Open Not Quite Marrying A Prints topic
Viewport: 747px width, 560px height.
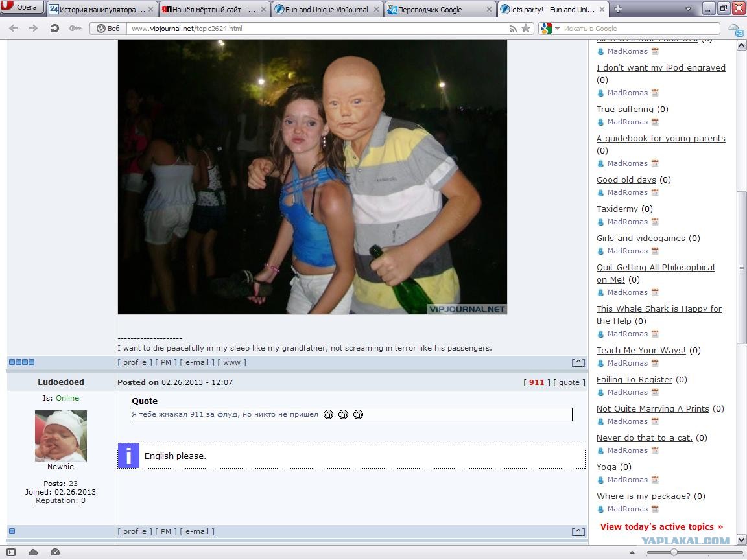tap(653, 408)
